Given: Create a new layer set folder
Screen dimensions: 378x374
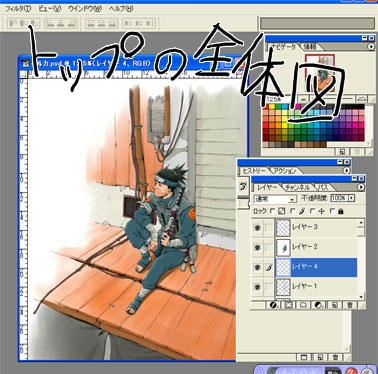Looking at the screenshot, I should (303, 305).
